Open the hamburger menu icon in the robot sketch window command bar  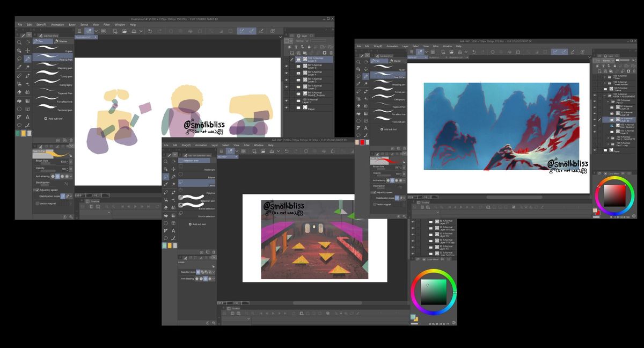click(79, 31)
